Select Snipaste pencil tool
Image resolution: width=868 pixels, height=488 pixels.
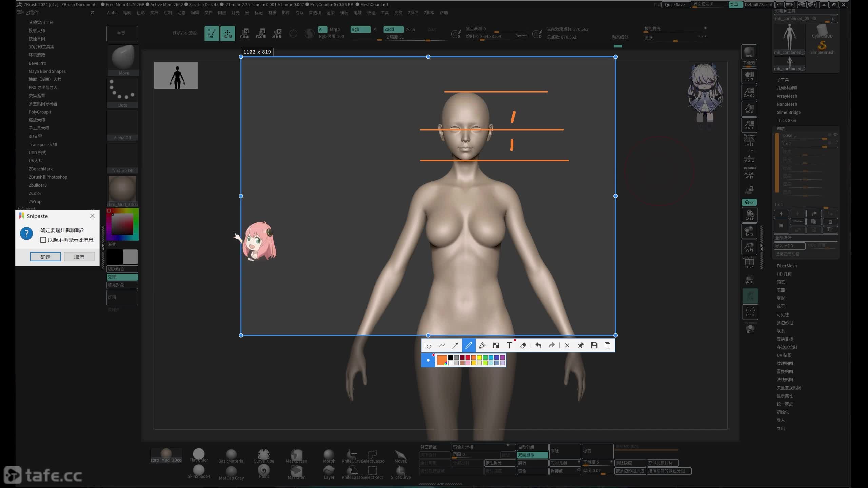[x=469, y=345]
